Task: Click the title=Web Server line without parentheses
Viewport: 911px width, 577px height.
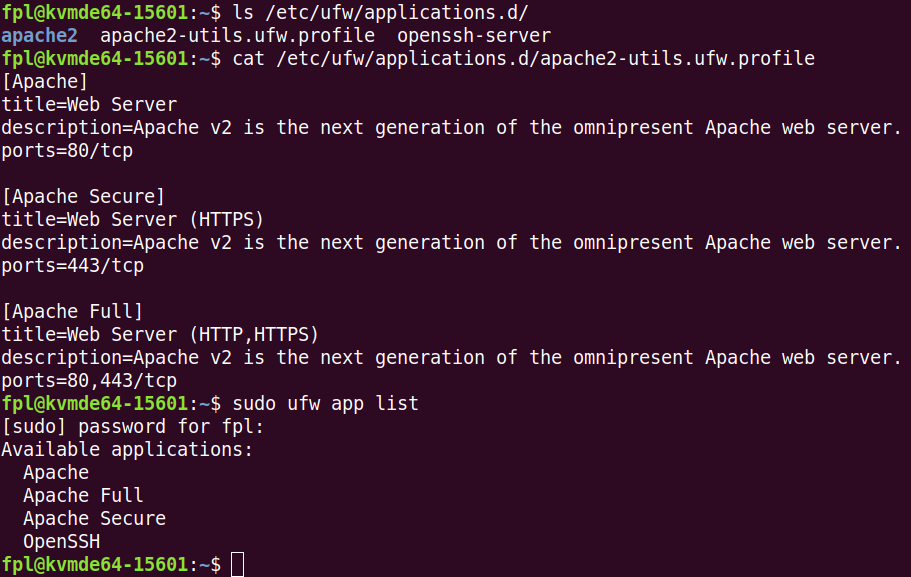Action: [89, 105]
